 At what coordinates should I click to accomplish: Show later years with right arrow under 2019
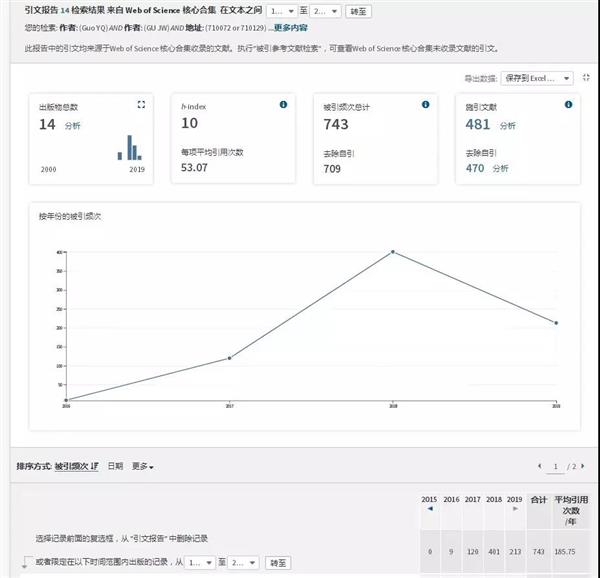point(516,508)
